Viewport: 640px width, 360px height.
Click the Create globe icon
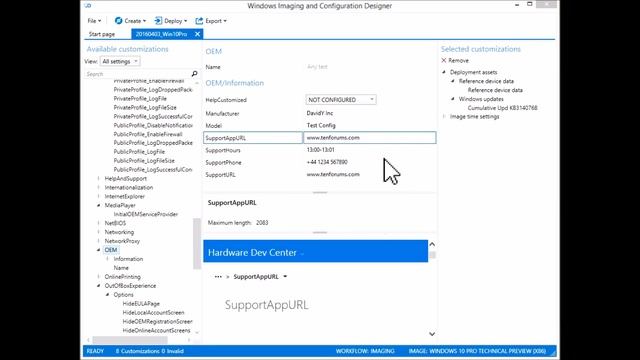tap(118, 21)
